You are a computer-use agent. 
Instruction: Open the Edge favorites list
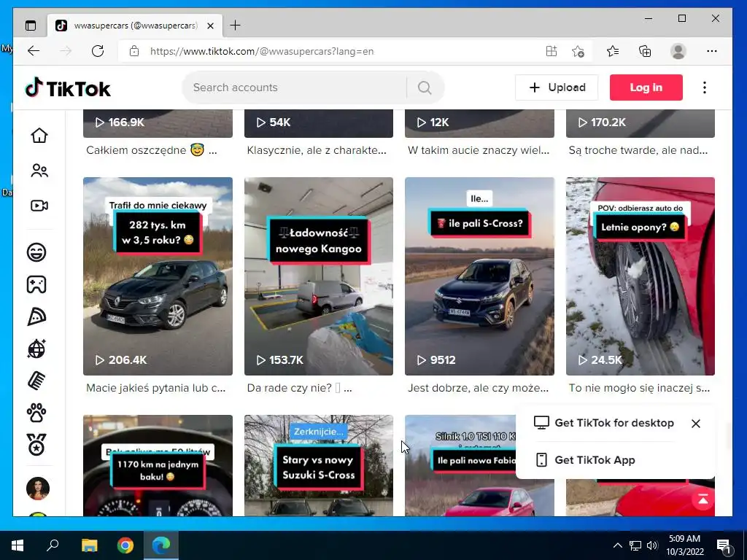tap(613, 51)
